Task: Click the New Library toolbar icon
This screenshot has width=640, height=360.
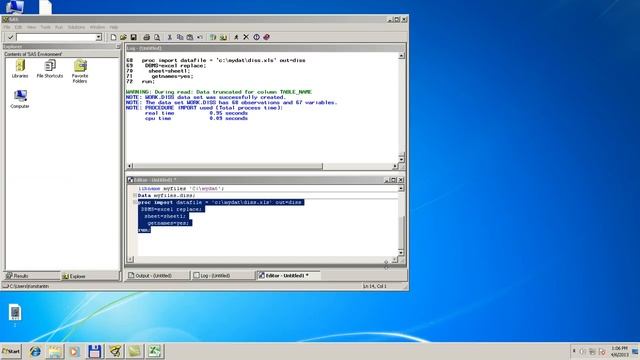Action: point(213,37)
